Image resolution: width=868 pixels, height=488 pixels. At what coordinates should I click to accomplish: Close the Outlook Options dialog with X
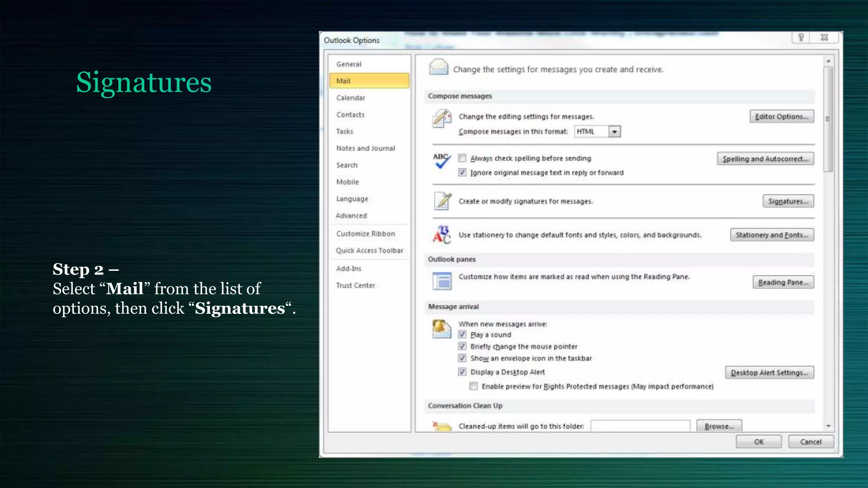click(x=824, y=38)
